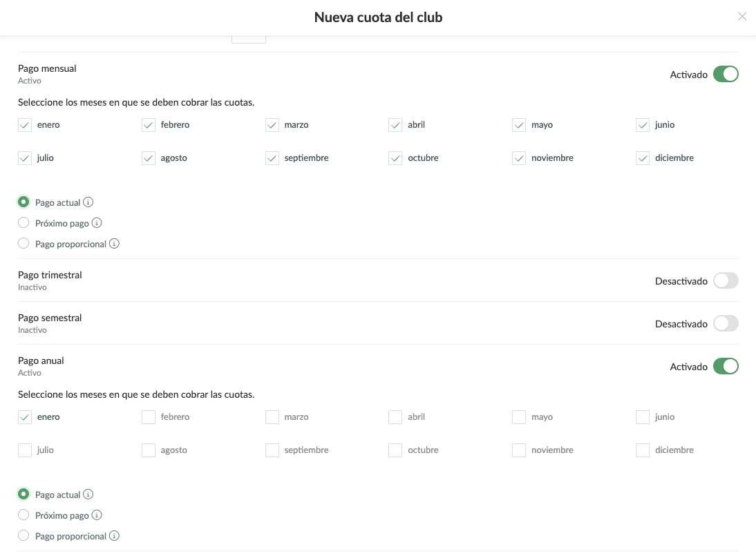The image size is (756, 556).
Task: Turn on the Pago semestral switch
Action: (726, 324)
